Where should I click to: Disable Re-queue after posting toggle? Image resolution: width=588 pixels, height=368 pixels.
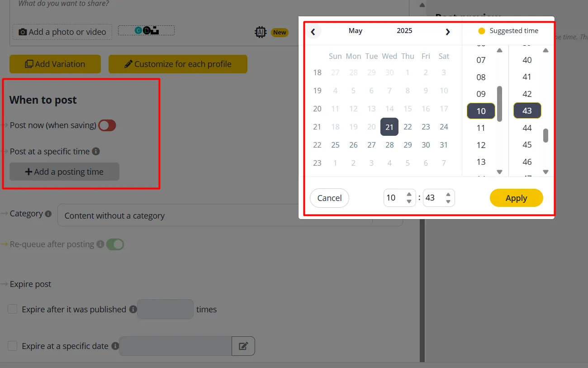point(115,244)
